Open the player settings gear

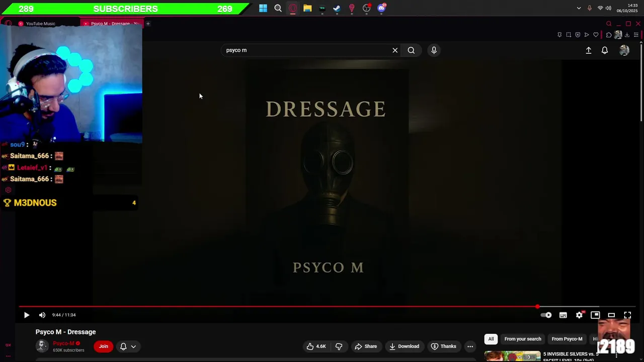(579, 315)
